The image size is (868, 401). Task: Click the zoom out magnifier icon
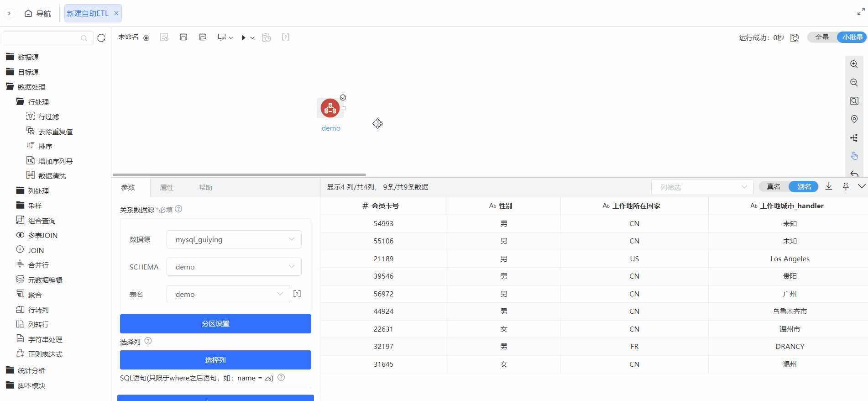(854, 83)
